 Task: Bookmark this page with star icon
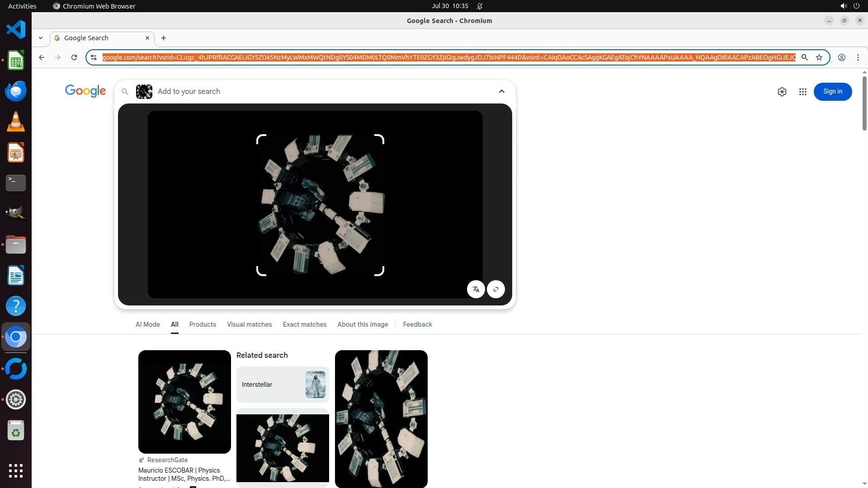coord(819,57)
